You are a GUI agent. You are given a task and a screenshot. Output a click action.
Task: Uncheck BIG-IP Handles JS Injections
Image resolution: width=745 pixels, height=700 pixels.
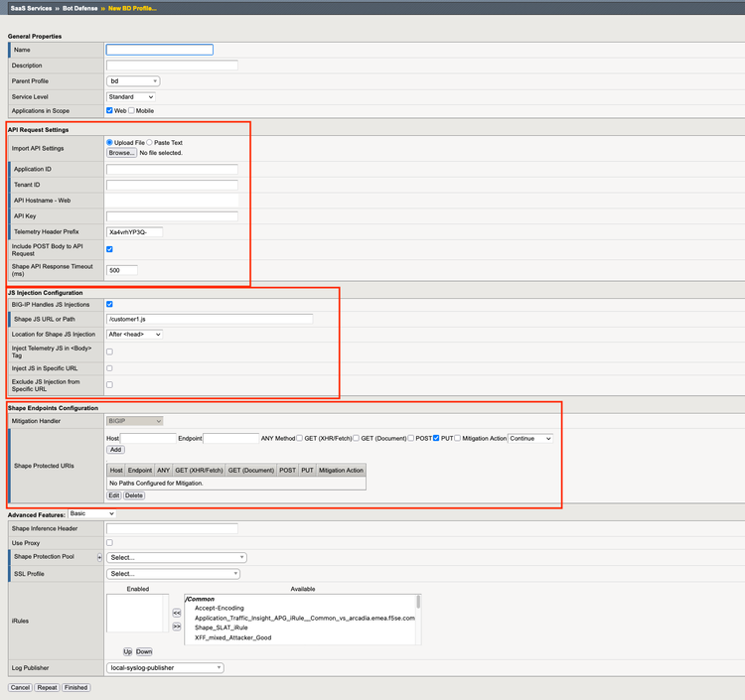(x=109, y=305)
